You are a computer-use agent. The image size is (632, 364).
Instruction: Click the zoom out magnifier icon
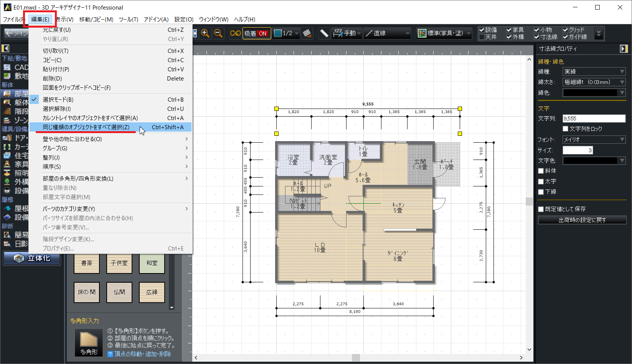pos(218,33)
